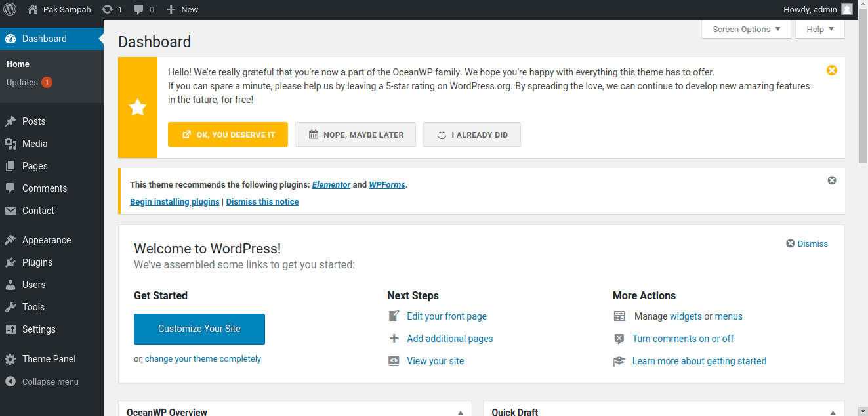Click the WordPress logo in admin bar
This screenshot has width=868, height=416.
10,9
